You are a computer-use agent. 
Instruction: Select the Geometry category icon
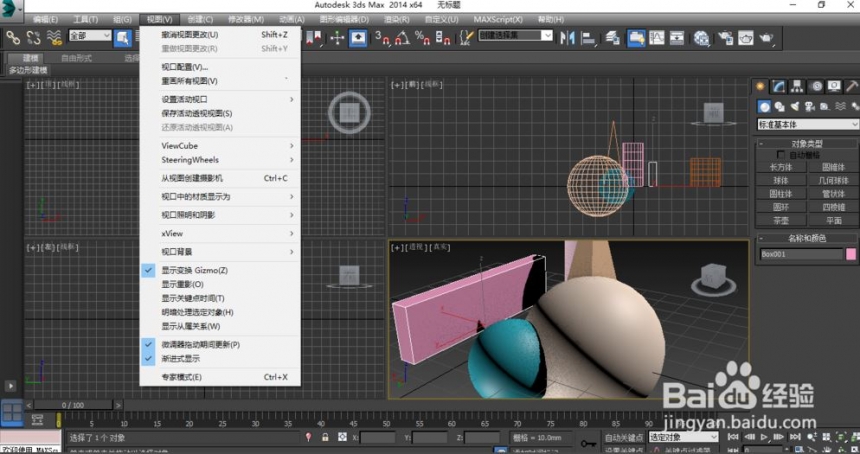[764, 106]
